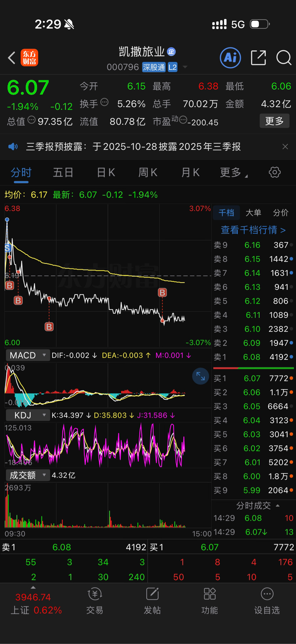The height and width of the screenshot is (644, 296).
Task: Open chart settings gear icon
Action: [x=274, y=172]
